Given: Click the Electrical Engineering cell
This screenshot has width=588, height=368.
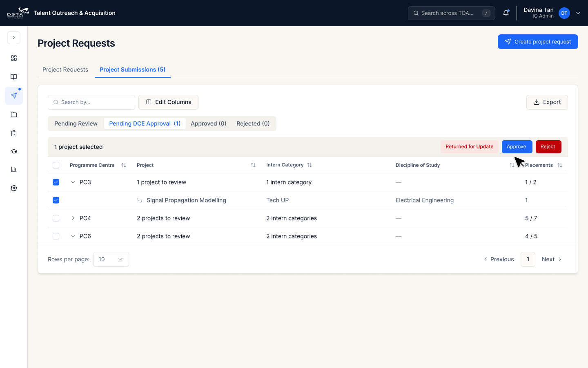Looking at the screenshot, I should pos(425,200).
